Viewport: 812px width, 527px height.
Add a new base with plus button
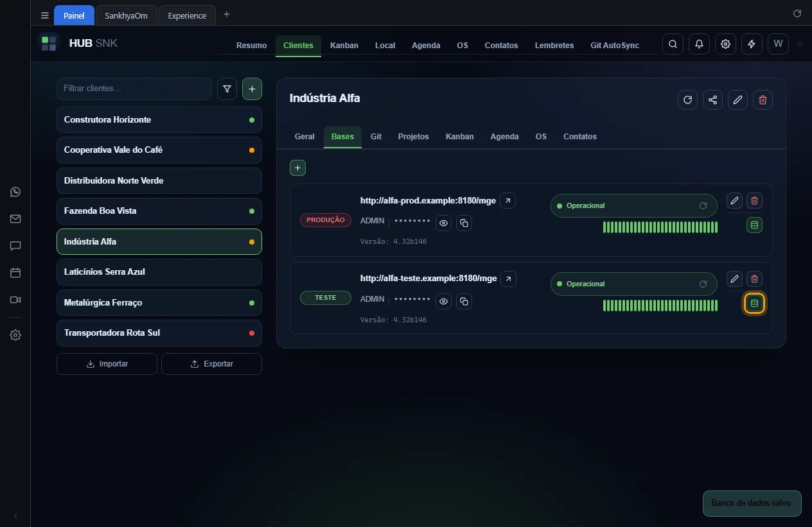297,168
